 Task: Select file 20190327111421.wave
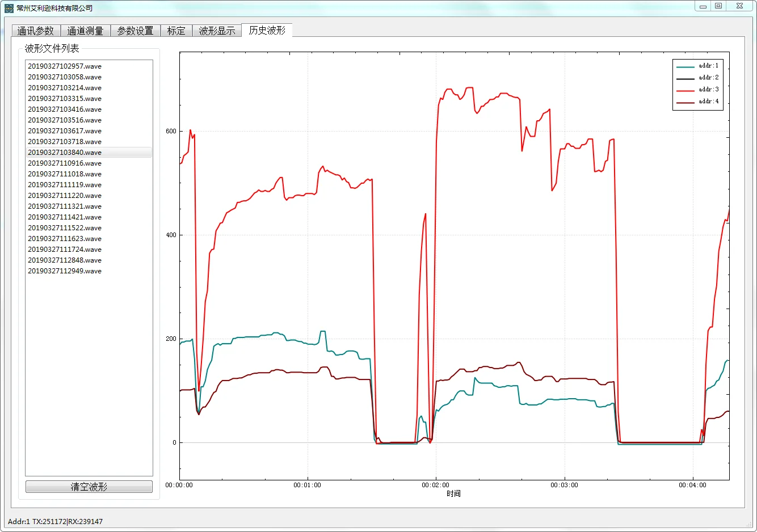[89, 217]
